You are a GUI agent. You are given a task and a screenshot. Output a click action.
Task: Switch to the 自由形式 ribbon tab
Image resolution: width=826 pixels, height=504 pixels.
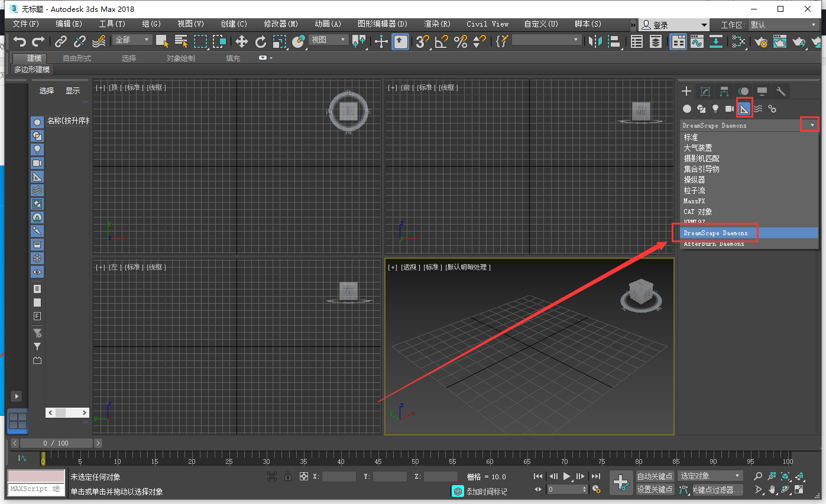(x=77, y=58)
